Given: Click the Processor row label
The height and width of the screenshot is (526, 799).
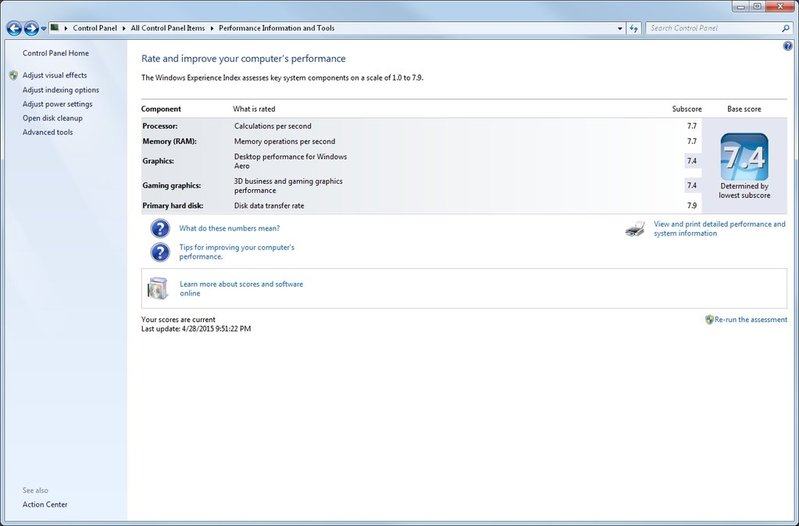Looking at the screenshot, I should click(160, 126).
